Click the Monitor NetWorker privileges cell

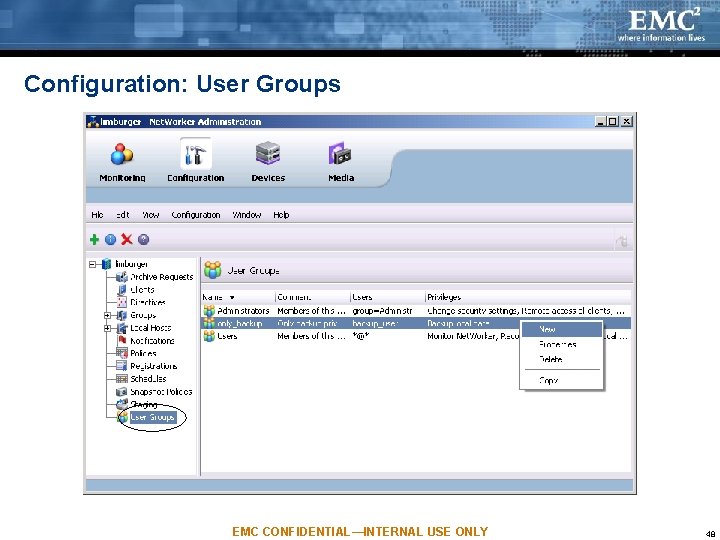(473, 336)
